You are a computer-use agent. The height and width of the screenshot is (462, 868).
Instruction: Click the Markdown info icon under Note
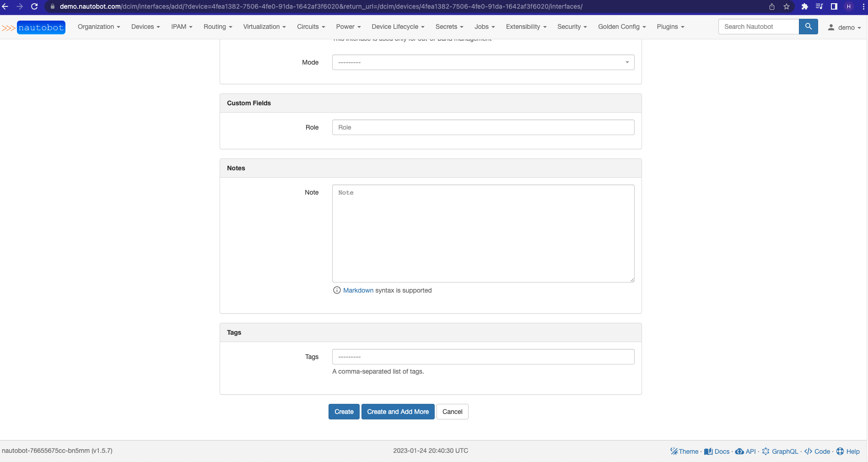pyautogui.click(x=337, y=290)
